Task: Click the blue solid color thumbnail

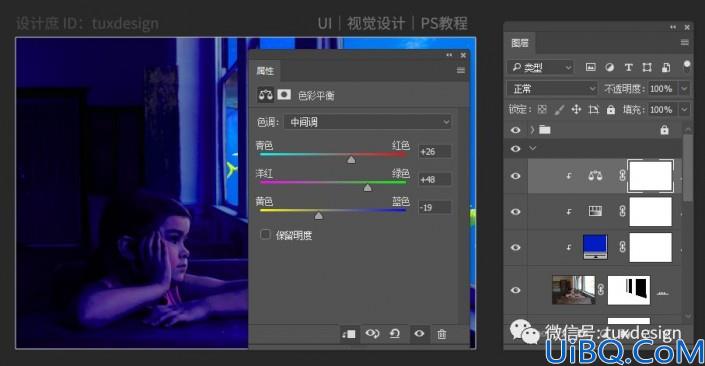Action: (595, 247)
